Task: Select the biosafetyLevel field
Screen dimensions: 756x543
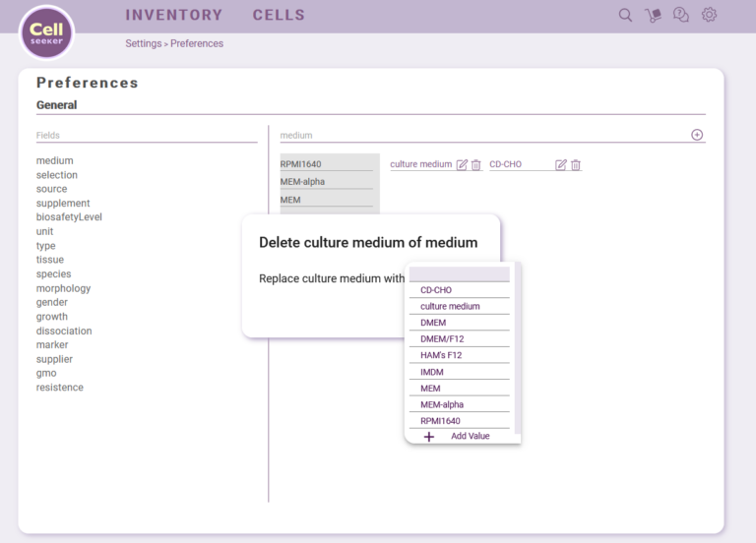Action: coord(69,216)
